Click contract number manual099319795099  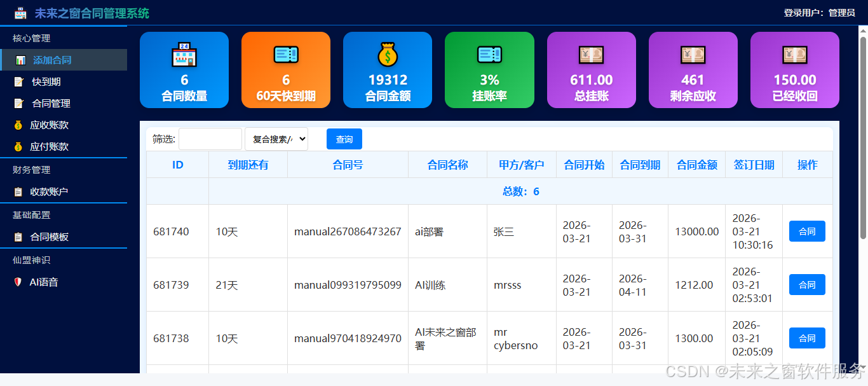(348, 285)
